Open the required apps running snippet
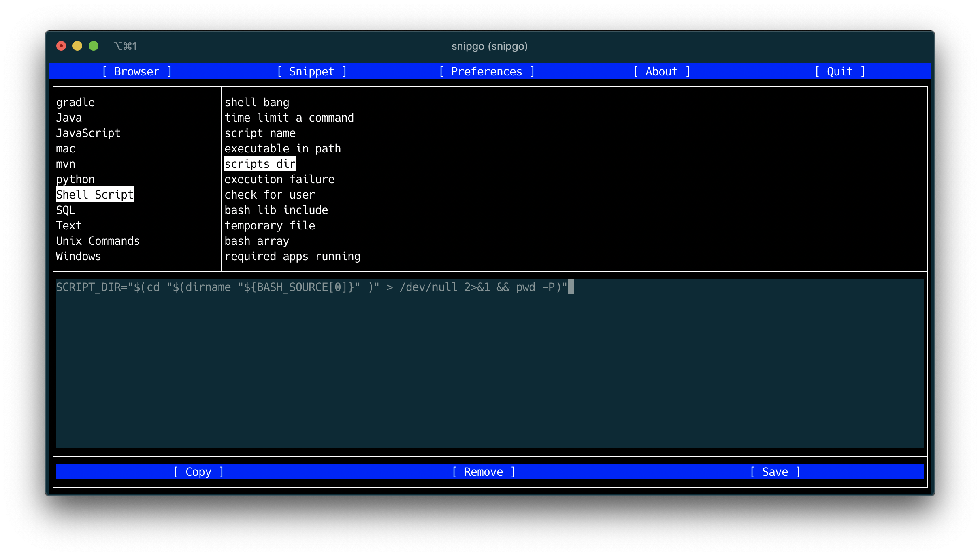 pos(292,256)
